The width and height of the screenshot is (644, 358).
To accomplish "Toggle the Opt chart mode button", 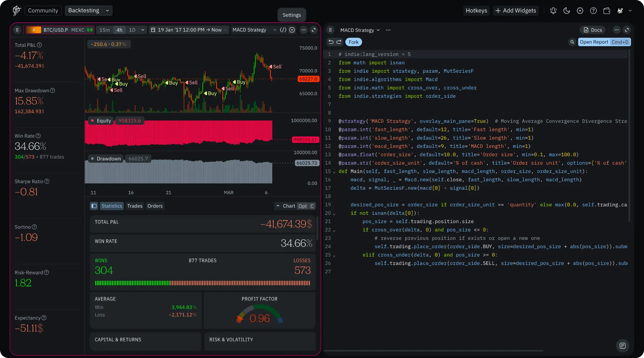I will (x=303, y=206).
